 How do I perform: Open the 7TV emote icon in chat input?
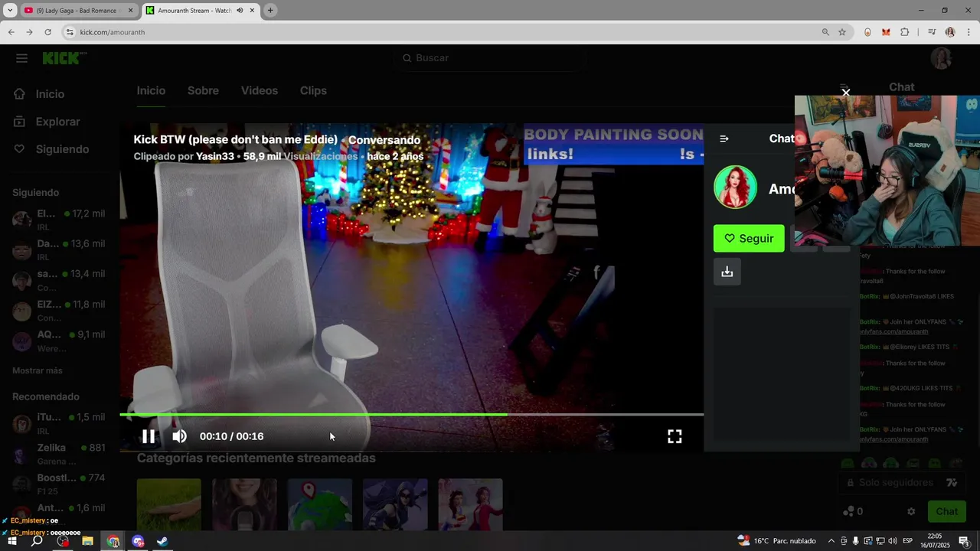point(952,483)
